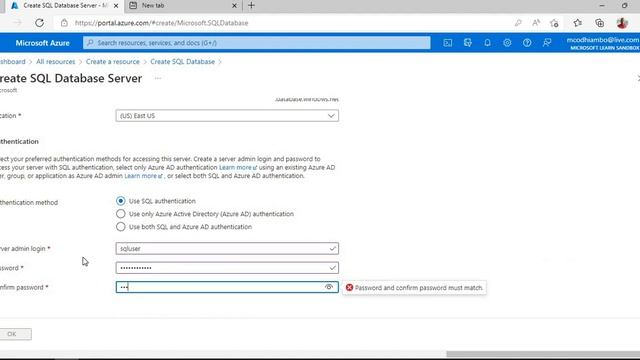Click the Confirm password field
640x360 pixels.
click(x=227, y=287)
